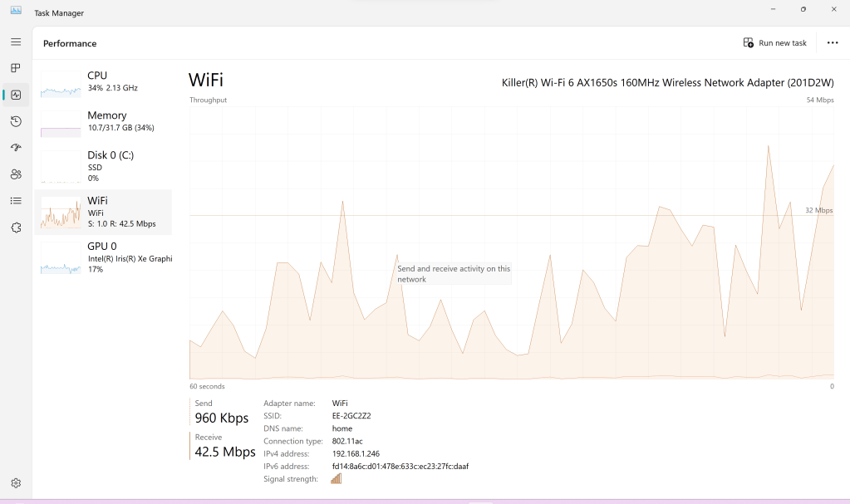This screenshot has width=850, height=504.
Task: Click the Adapter name WiFi value
Action: point(340,404)
